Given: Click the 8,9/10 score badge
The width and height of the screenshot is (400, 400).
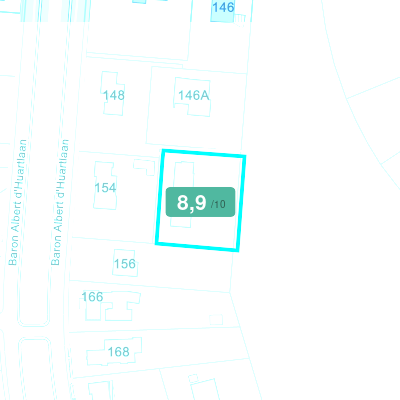Looking at the screenshot, I should pyautogui.click(x=200, y=202).
